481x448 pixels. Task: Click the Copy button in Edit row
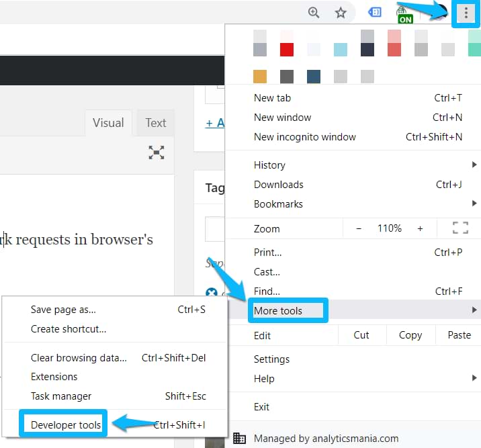click(x=410, y=335)
